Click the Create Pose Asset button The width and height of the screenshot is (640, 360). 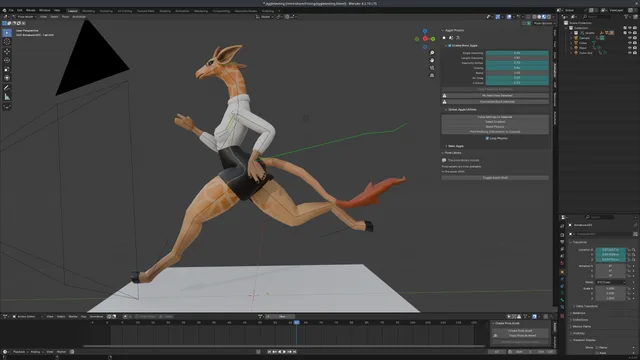click(520, 331)
